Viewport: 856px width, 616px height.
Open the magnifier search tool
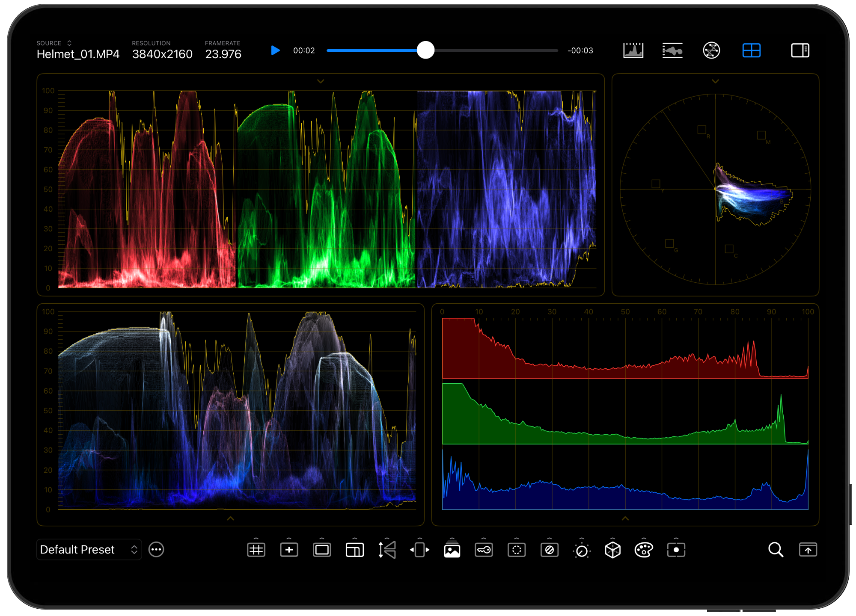coord(776,550)
